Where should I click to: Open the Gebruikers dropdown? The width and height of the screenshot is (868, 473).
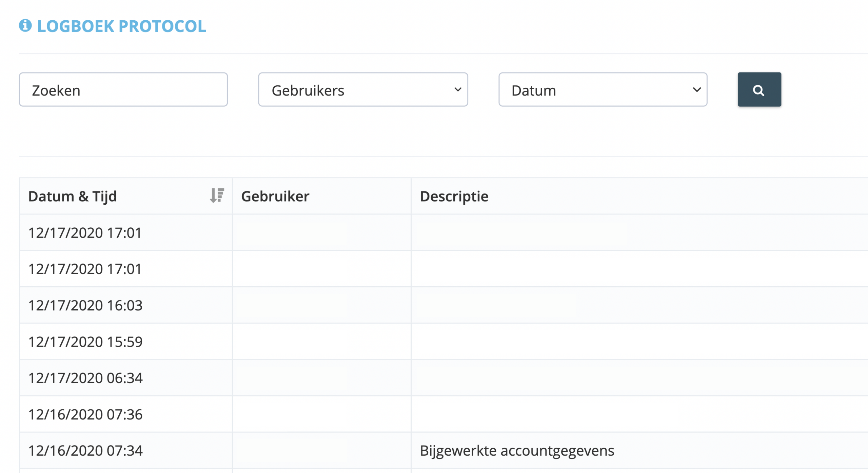(x=363, y=90)
